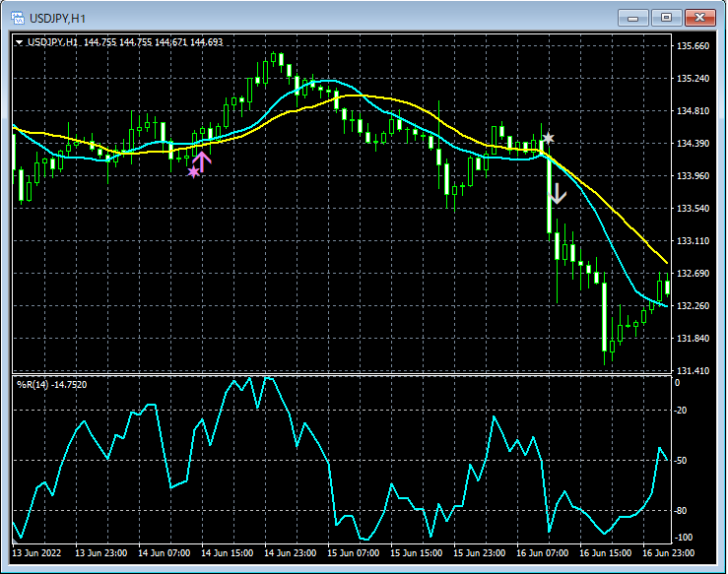Click the 135.660 price scale label
This screenshot has height=574, width=728.
pos(694,46)
